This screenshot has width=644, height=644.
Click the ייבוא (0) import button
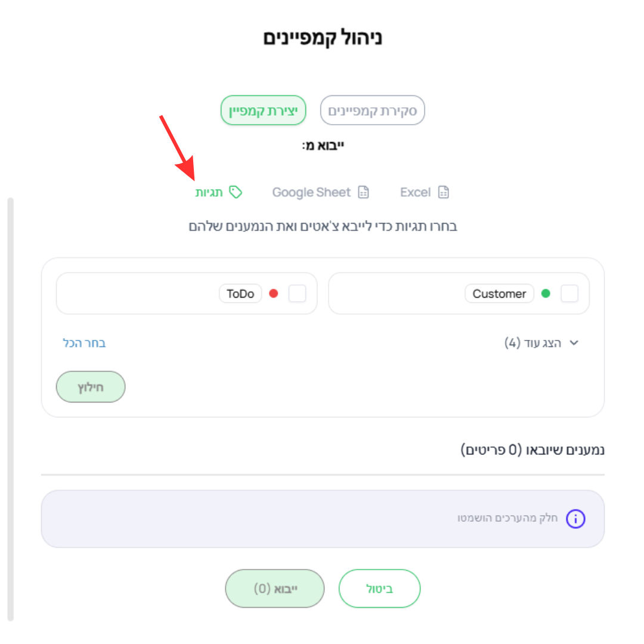(x=275, y=589)
